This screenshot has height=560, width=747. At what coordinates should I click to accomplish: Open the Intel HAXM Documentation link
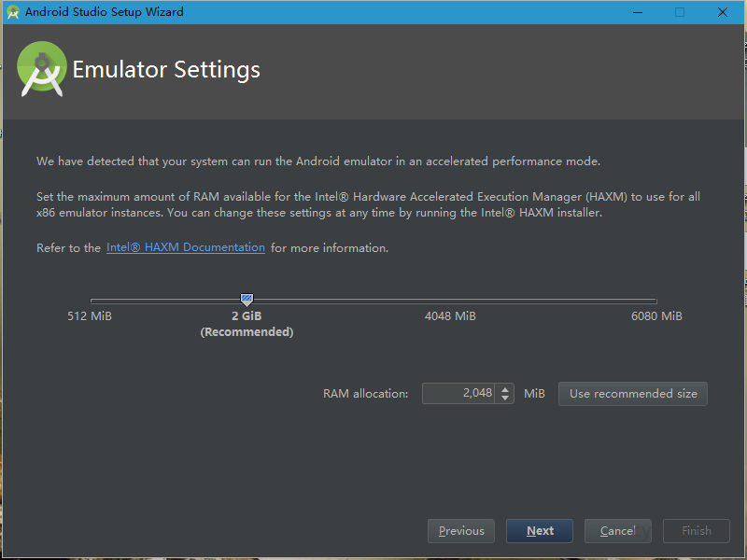coord(186,247)
